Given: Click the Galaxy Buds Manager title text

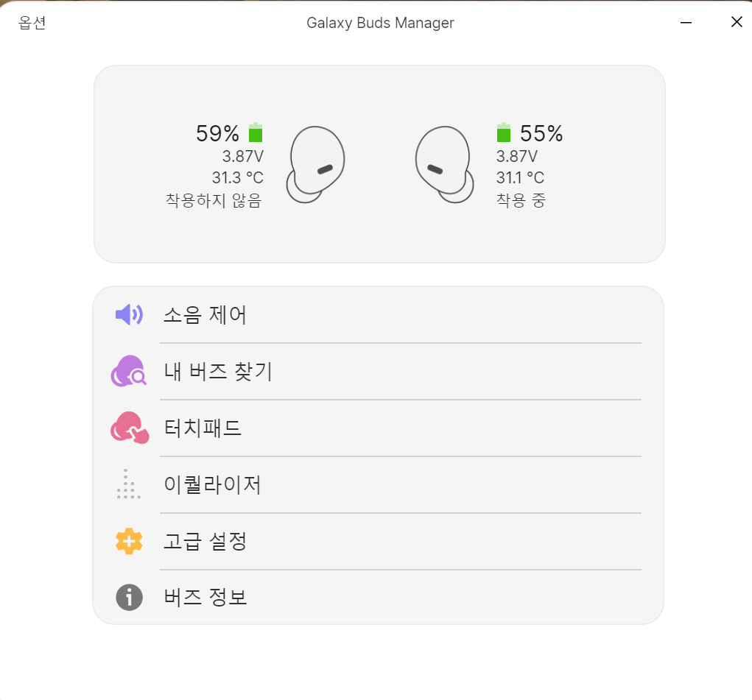Looking at the screenshot, I should tap(380, 22).
